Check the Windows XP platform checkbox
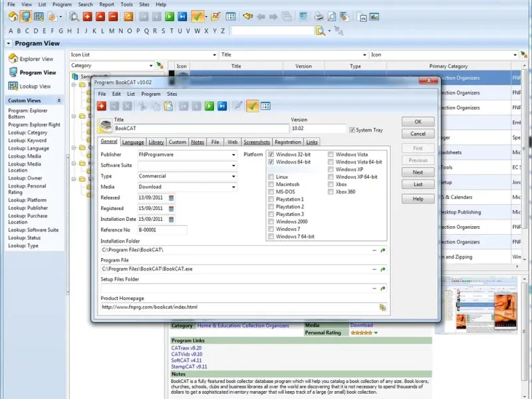The height and width of the screenshot is (399, 532). (x=331, y=170)
